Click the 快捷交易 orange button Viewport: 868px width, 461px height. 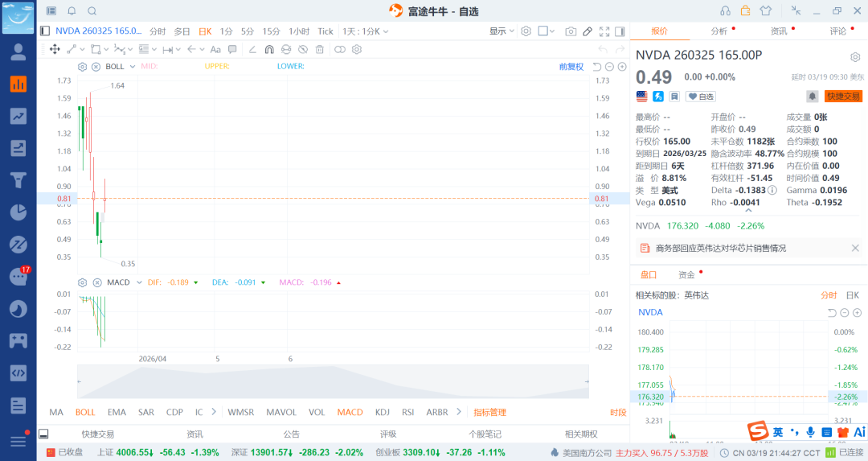click(x=843, y=97)
